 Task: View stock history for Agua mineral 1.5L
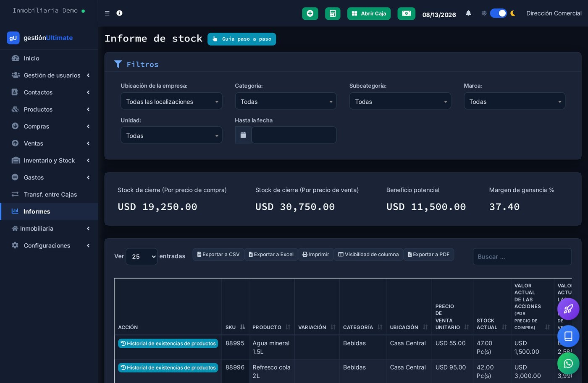click(168, 344)
